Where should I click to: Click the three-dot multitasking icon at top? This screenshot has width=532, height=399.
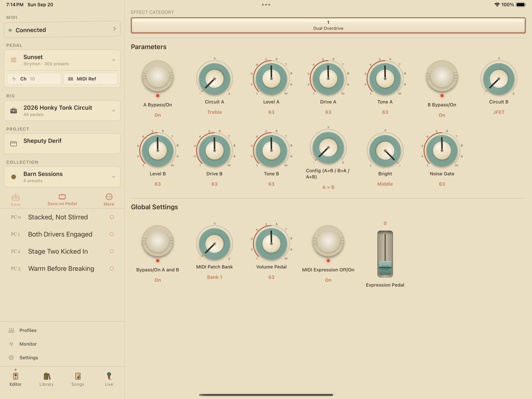[266, 4]
